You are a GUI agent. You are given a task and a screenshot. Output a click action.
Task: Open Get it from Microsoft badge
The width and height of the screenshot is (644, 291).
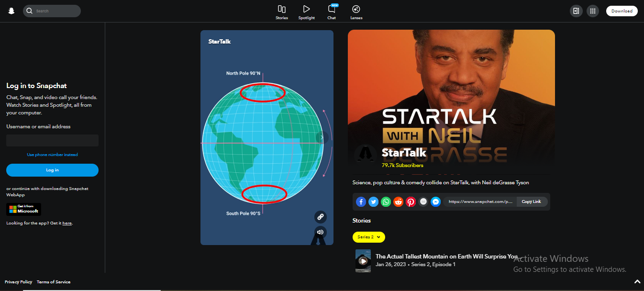pos(23,209)
